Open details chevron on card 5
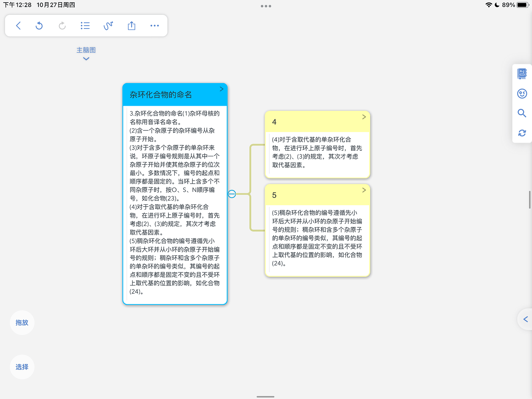 pyautogui.click(x=364, y=190)
